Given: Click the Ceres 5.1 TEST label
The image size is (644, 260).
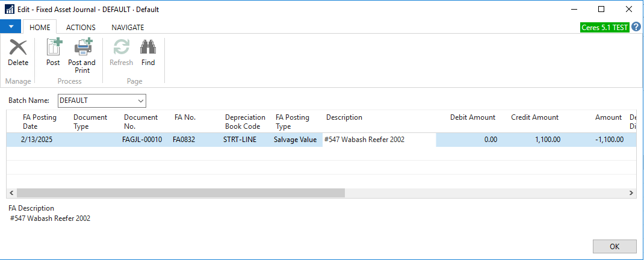Looking at the screenshot, I should (604, 28).
